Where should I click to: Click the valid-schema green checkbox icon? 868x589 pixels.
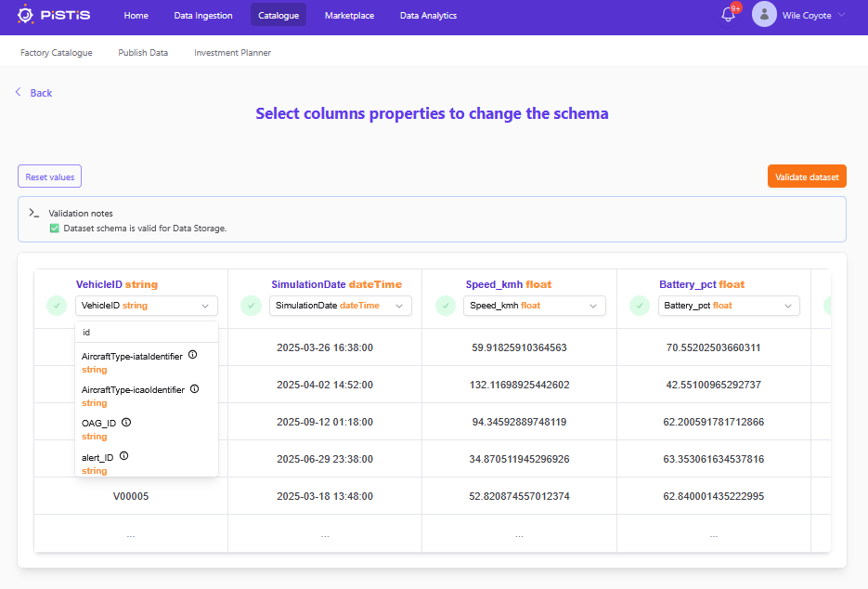pos(54,229)
